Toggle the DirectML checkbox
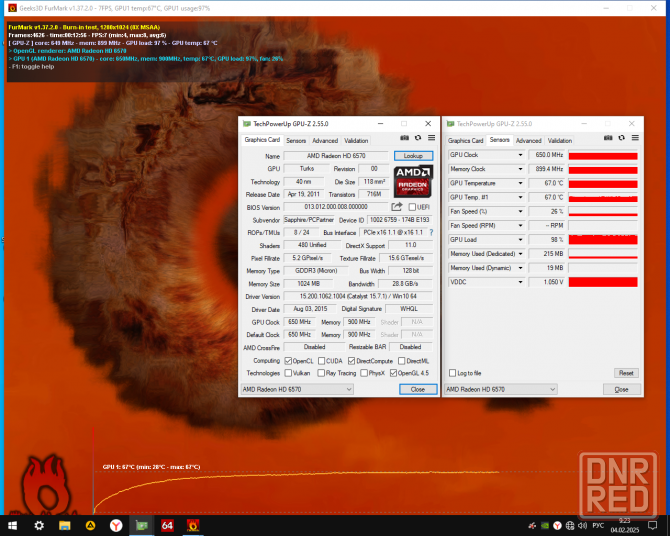Viewport: 670px width, 536px height. point(402,361)
